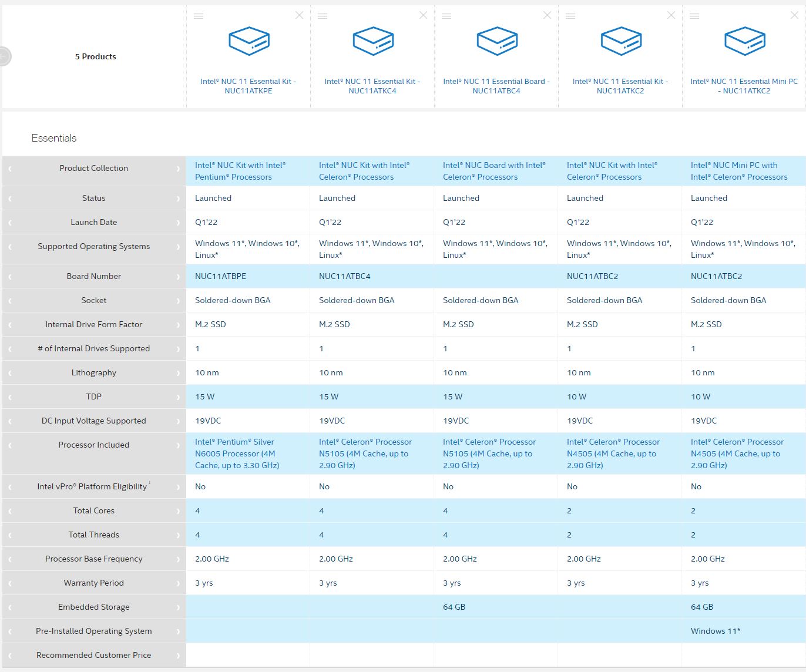Open the NUC Mini PC with Celeron Processors collection
The image size is (806, 672).
(x=739, y=171)
